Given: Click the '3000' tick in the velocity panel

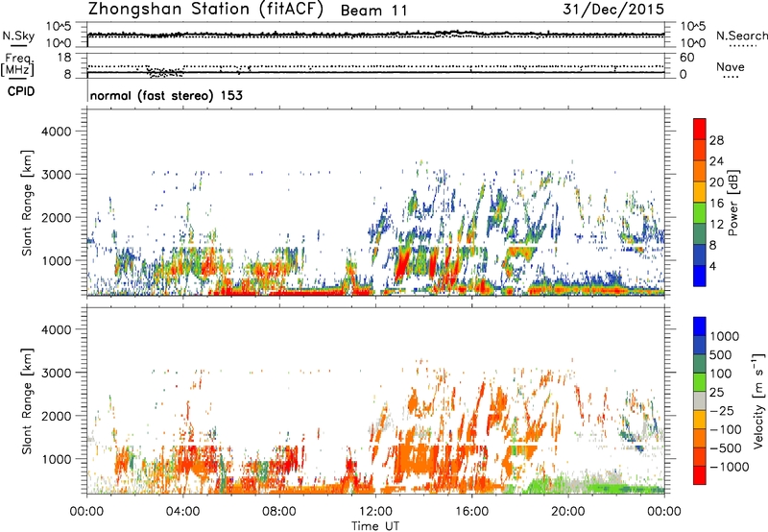Looking at the screenshot, I should click(57, 373).
